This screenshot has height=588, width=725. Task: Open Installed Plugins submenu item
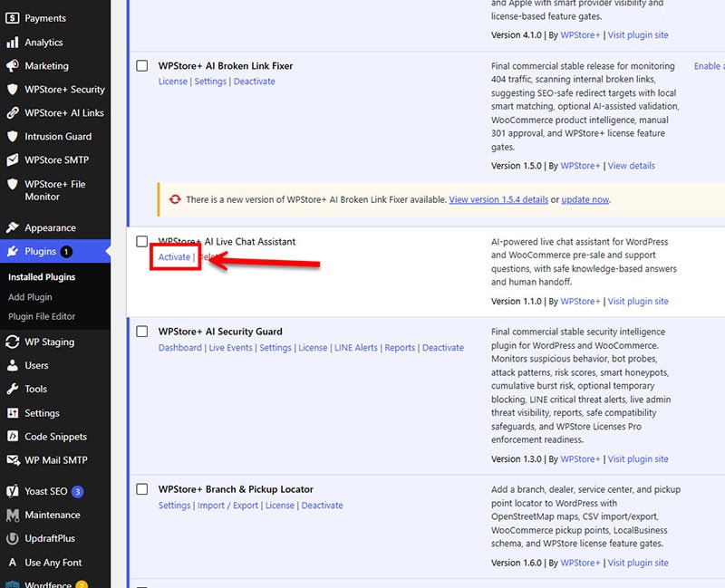click(42, 277)
